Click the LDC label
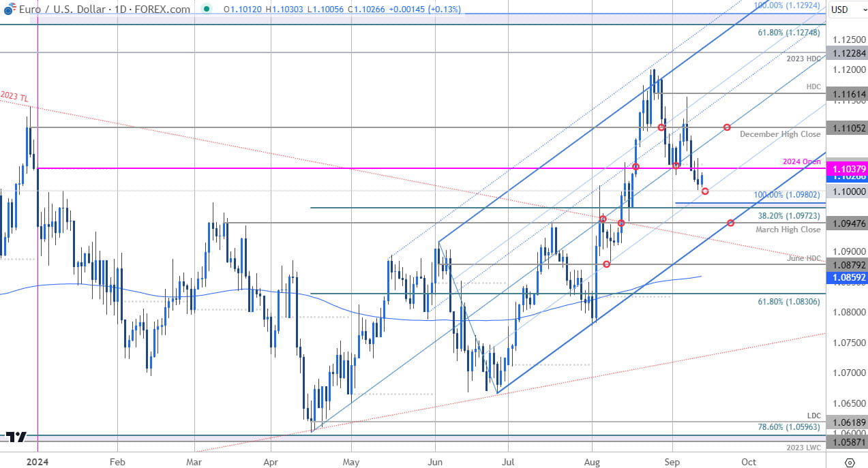 pos(814,415)
